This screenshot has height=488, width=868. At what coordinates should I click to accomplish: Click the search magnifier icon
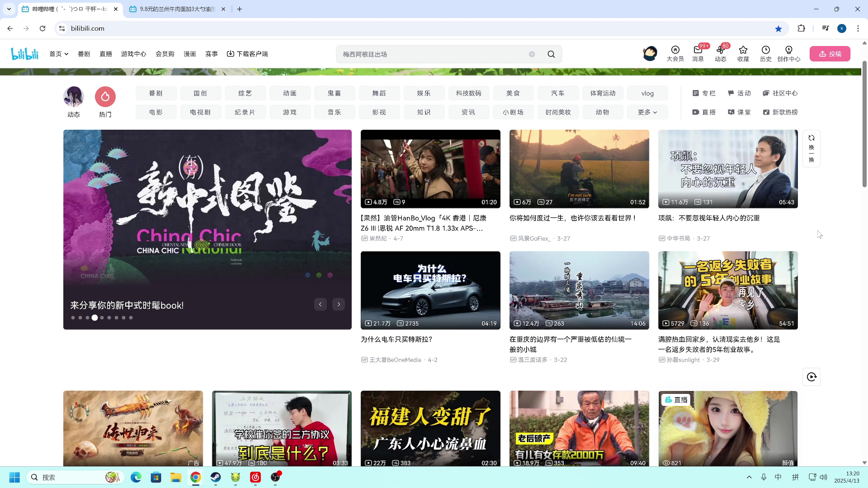(551, 54)
